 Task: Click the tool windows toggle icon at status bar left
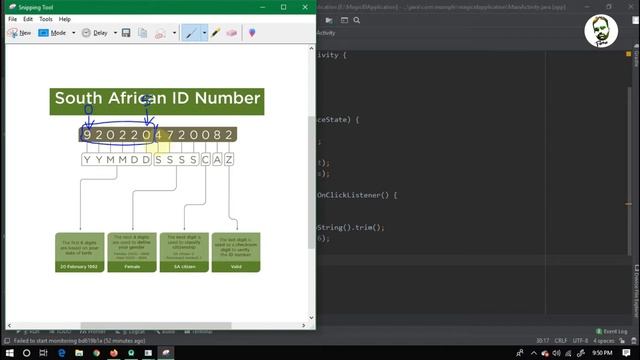[7, 340]
